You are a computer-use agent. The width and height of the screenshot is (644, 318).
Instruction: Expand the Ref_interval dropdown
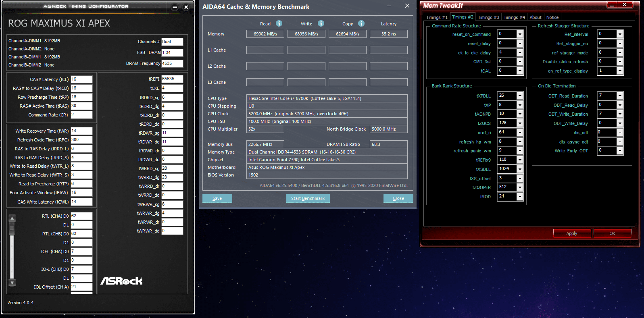coord(620,34)
